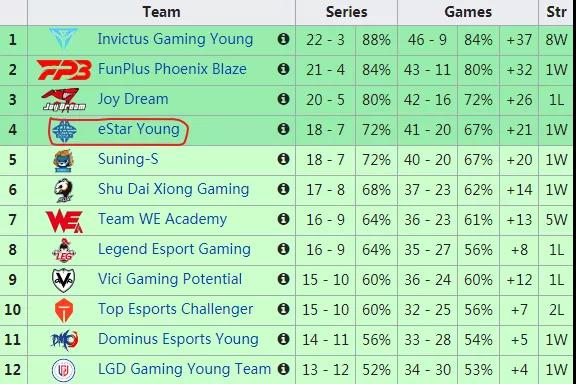This screenshot has width=576, height=384.
Task: Open the Shu Dai Xiong Gaming link
Action: point(173,189)
